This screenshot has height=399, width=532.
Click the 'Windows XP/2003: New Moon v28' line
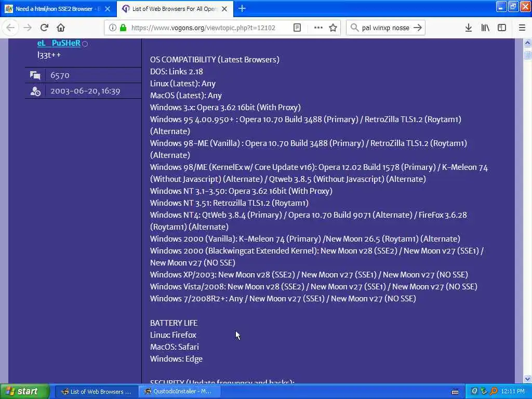click(x=309, y=274)
